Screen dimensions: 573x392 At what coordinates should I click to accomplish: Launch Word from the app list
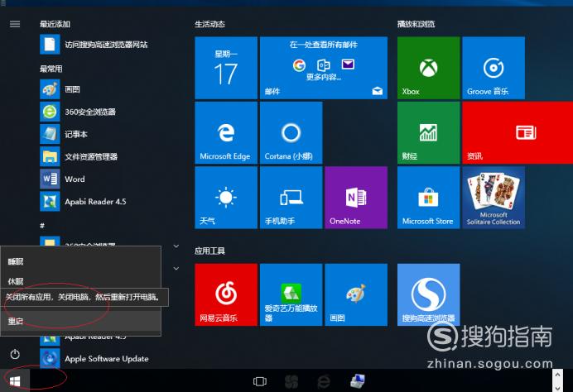tap(62, 179)
